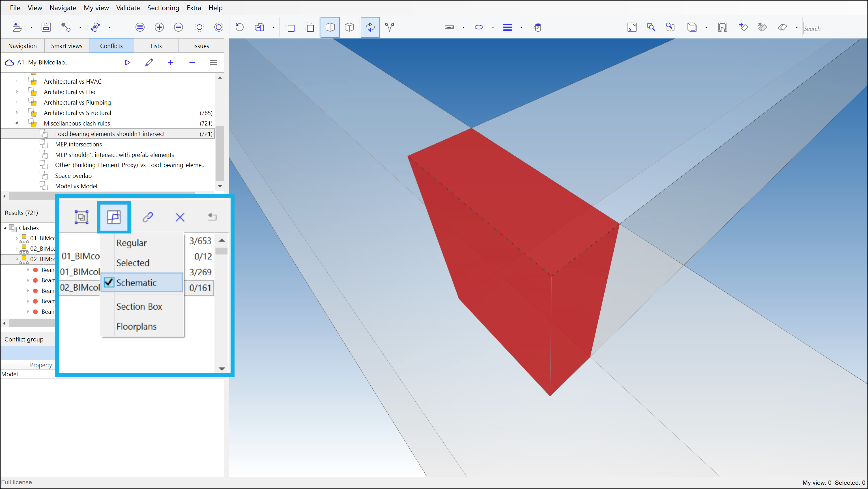Screen dimensions: 868x489
Task: Click the circled minus sign icon
Action: (x=178, y=27)
